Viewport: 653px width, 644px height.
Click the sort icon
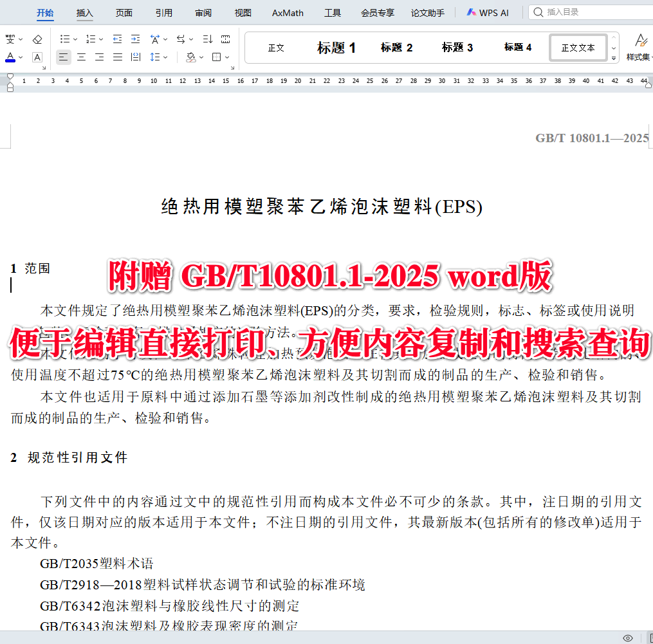point(207,39)
